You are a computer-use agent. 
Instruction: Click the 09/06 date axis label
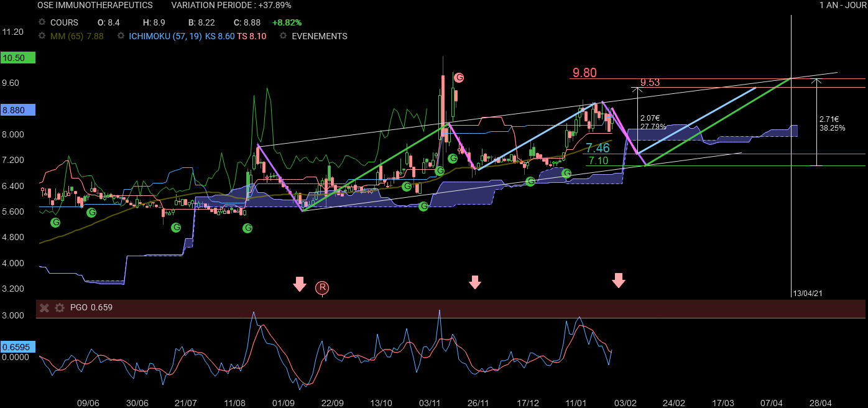(x=88, y=402)
